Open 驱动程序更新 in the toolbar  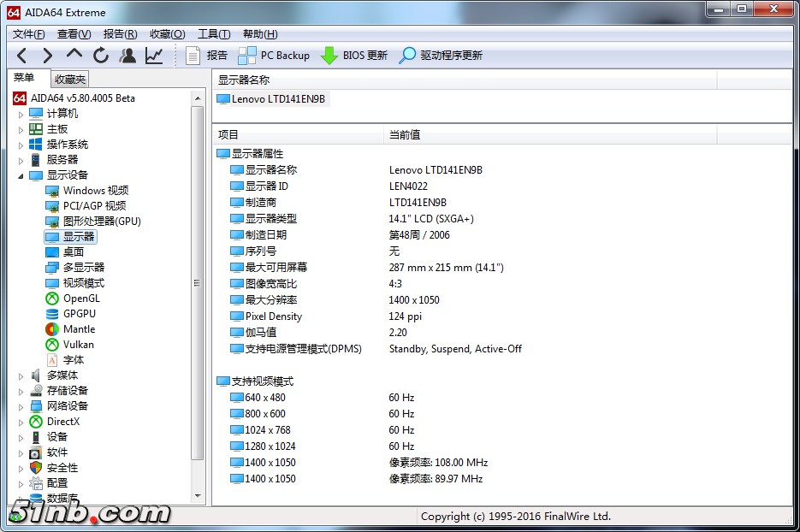(x=441, y=56)
